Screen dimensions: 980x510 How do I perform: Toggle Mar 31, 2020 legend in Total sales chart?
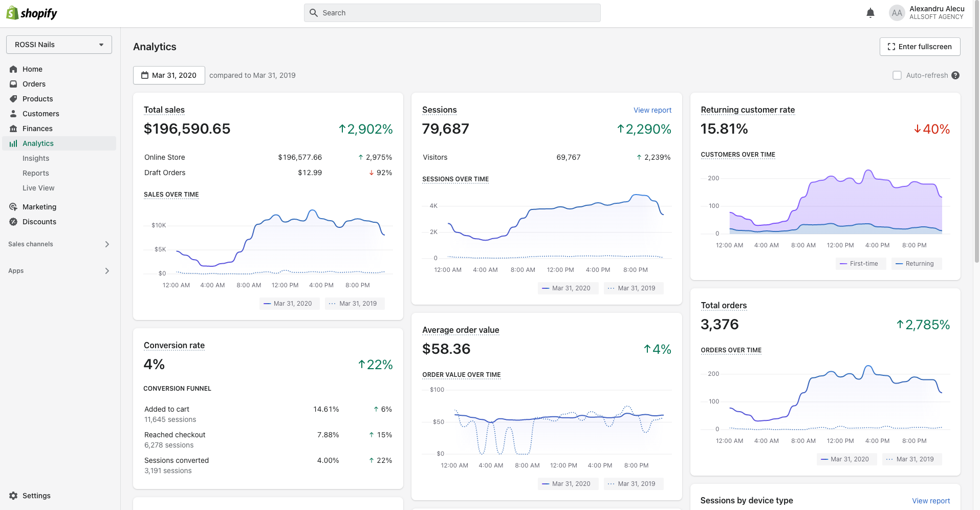[289, 304]
